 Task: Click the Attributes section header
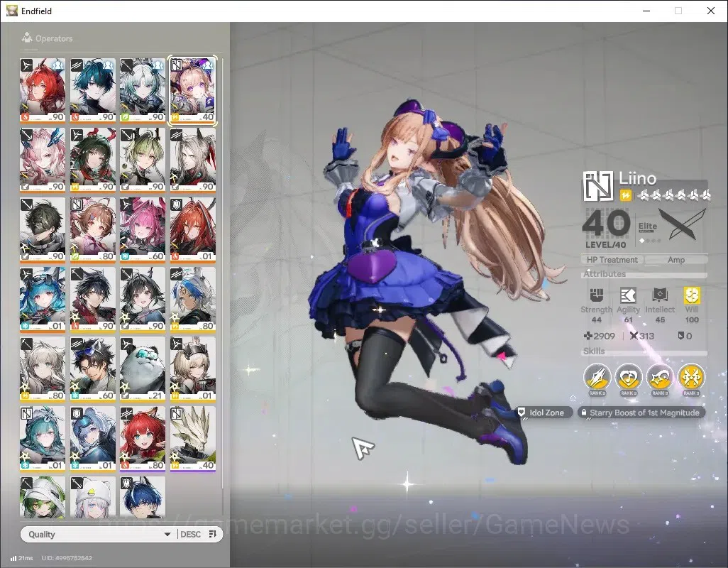tap(604, 274)
